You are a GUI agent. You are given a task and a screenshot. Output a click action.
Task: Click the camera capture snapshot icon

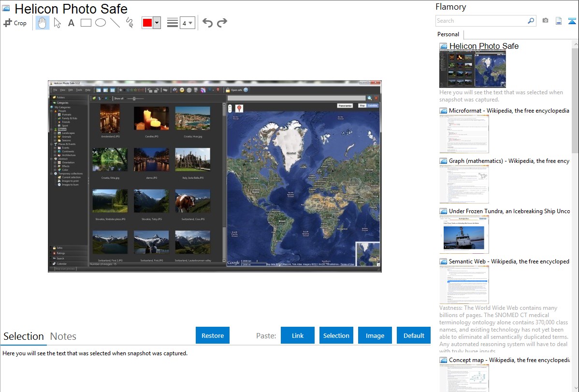545,21
